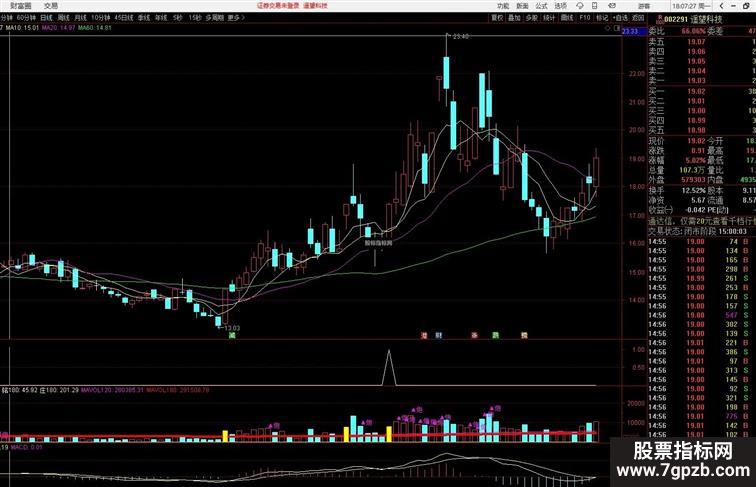Click the 多股 toolbar button

point(531,17)
